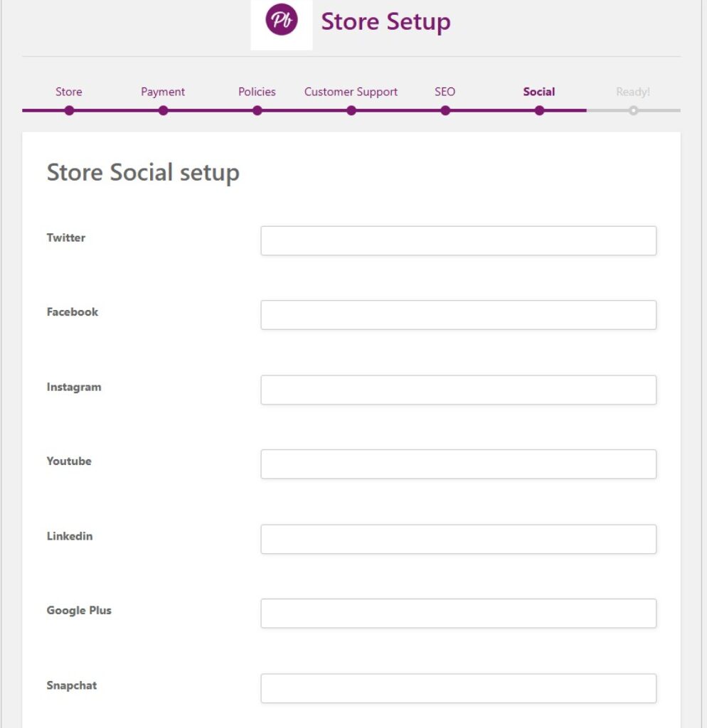Click into the Facebook text box
This screenshot has width=707, height=728.
click(x=458, y=315)
